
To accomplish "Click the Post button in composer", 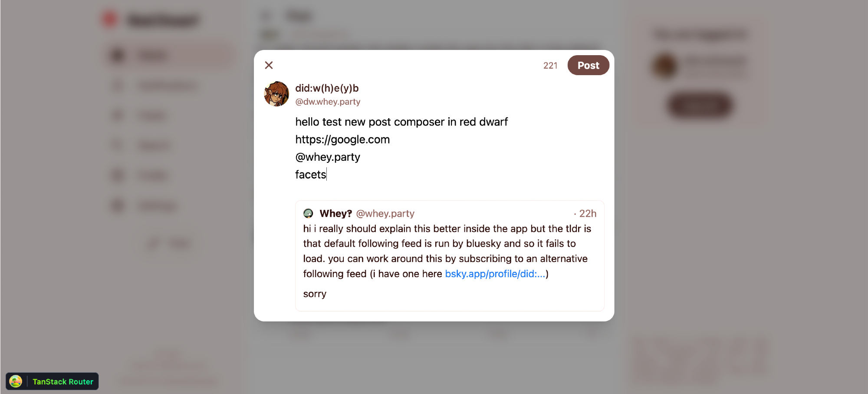I will [x=588, y=65].
